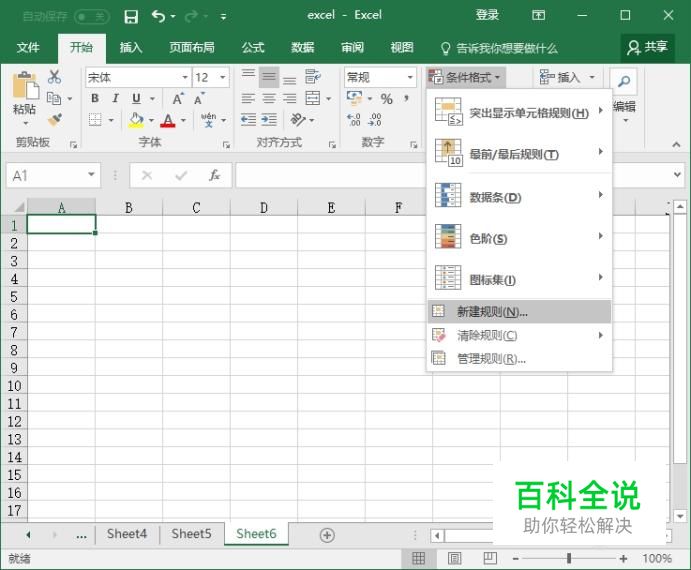
Task: Click the Wrap Text icon
Action: coord(313,77)
